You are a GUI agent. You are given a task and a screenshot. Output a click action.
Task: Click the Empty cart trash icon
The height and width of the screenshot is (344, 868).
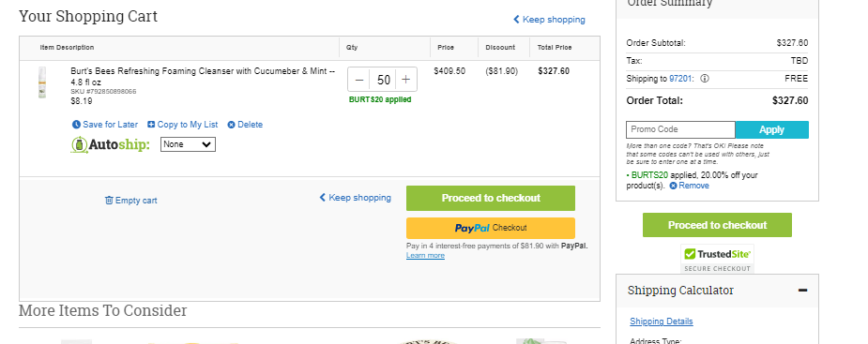point(109,201)
